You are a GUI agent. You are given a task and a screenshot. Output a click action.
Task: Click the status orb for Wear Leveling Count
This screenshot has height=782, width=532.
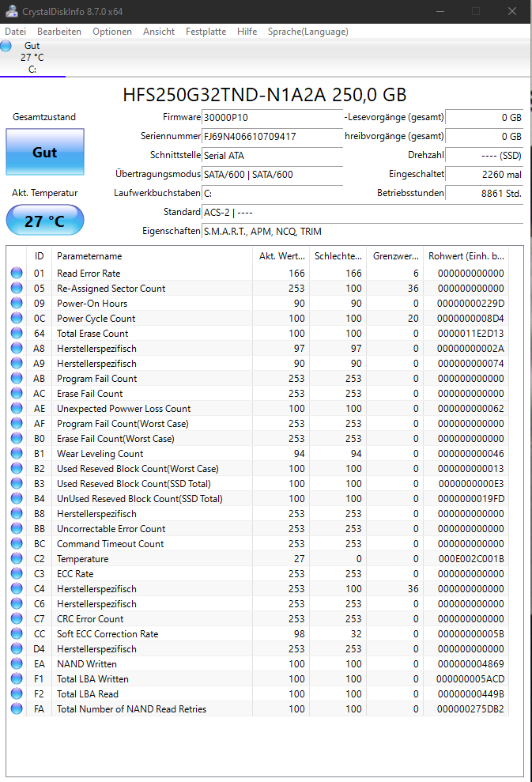pos(17,453)
